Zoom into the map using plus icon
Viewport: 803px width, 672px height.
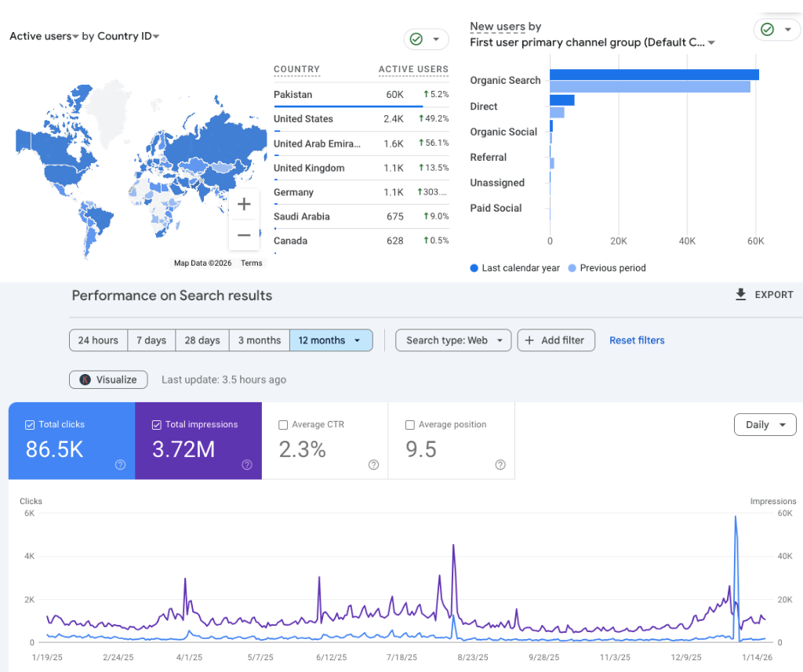tap(244, 203)
